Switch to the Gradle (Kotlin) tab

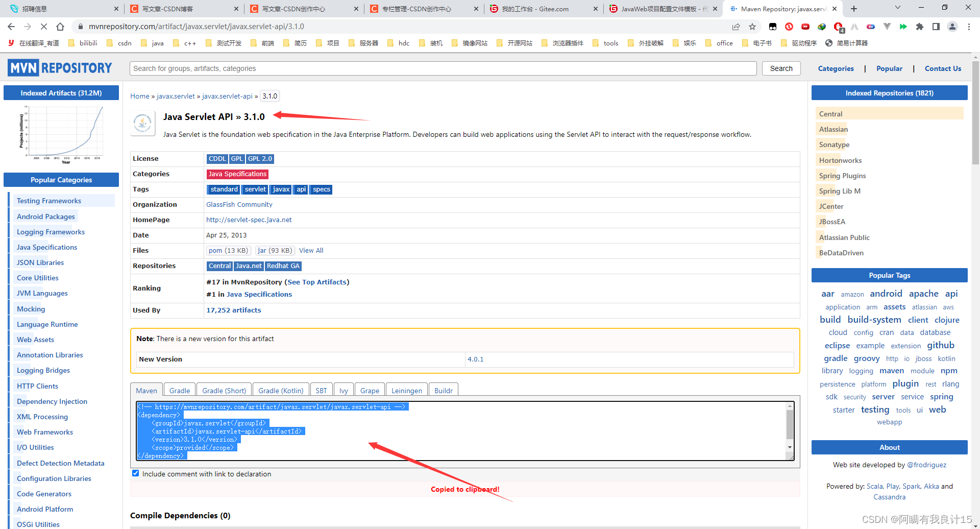(281, 390)
